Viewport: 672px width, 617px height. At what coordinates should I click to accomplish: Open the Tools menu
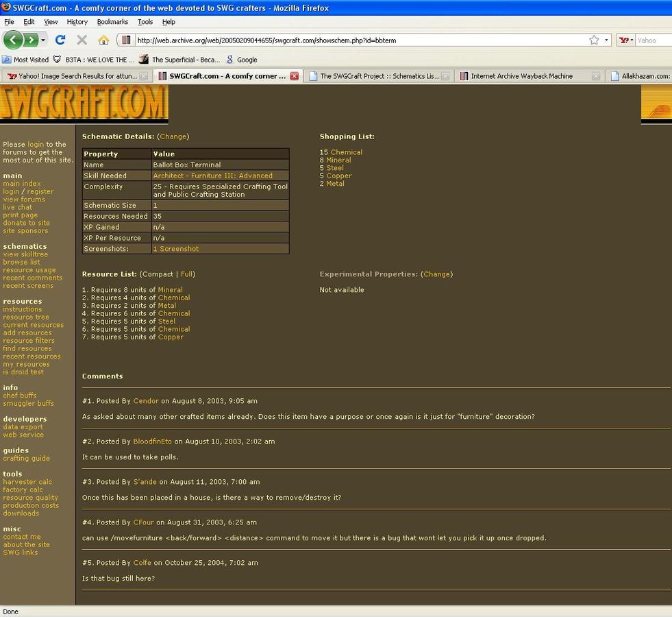[x=145, y=22]
